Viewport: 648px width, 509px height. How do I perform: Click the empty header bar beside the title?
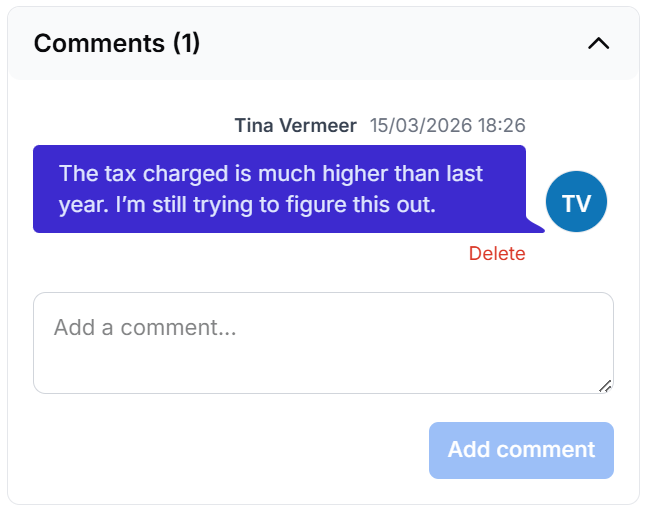(390, 44)
